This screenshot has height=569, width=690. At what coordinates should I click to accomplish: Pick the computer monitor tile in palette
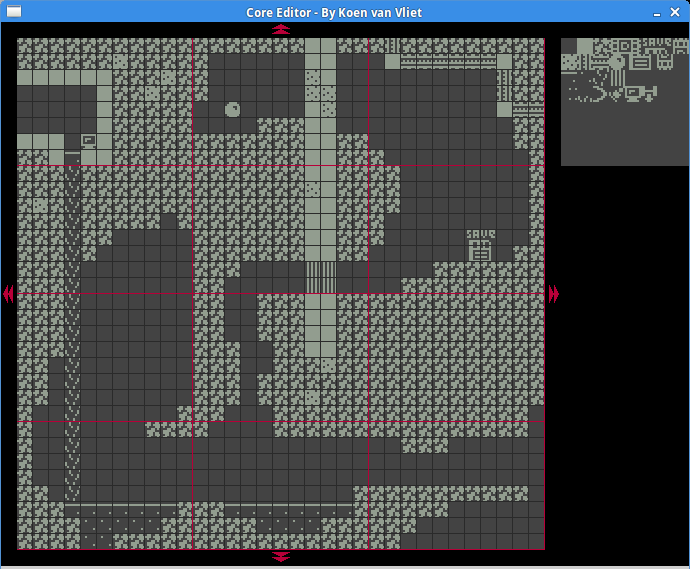tap(633, 94)
